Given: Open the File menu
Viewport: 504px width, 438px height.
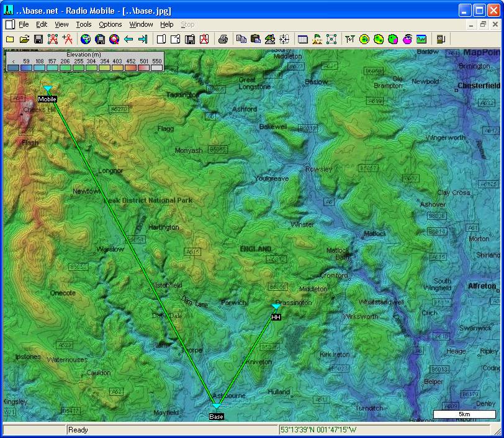Looking at the screenshot, I should tap(24, 25).
